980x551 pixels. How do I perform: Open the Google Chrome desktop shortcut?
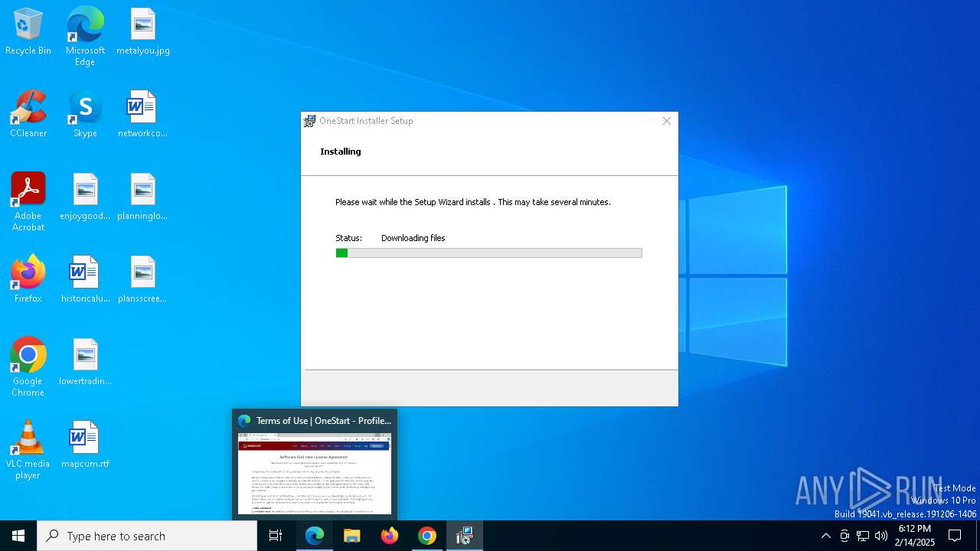(28, 367)
